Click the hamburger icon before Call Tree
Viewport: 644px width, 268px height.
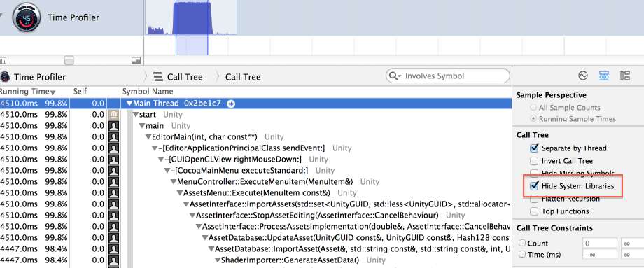(157, 77)
